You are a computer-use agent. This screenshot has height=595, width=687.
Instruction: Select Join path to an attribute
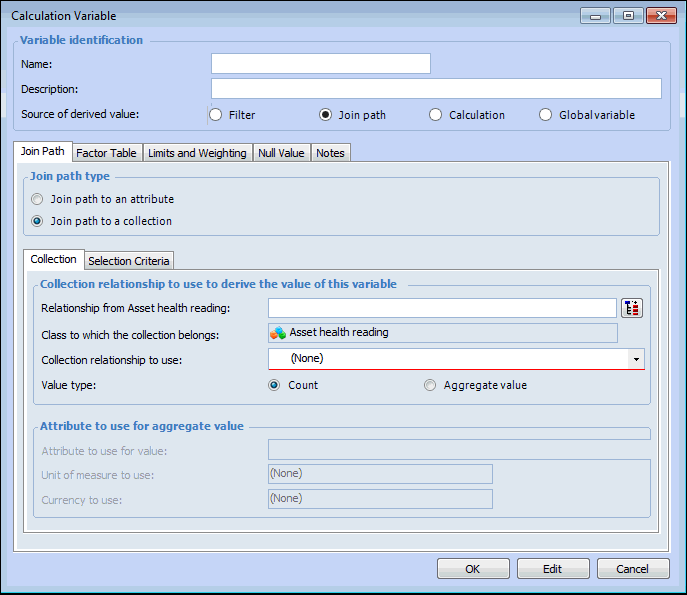click(37, 200)
